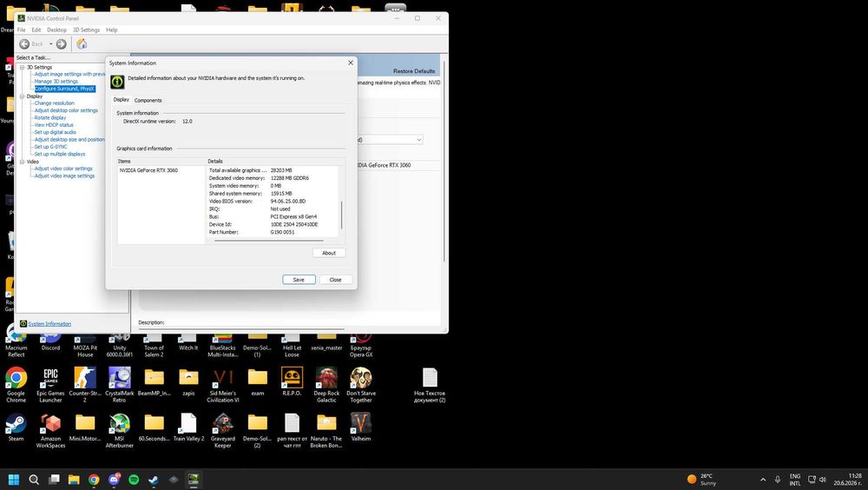
Task: Open the Edit menu
Action: point(36,30)
